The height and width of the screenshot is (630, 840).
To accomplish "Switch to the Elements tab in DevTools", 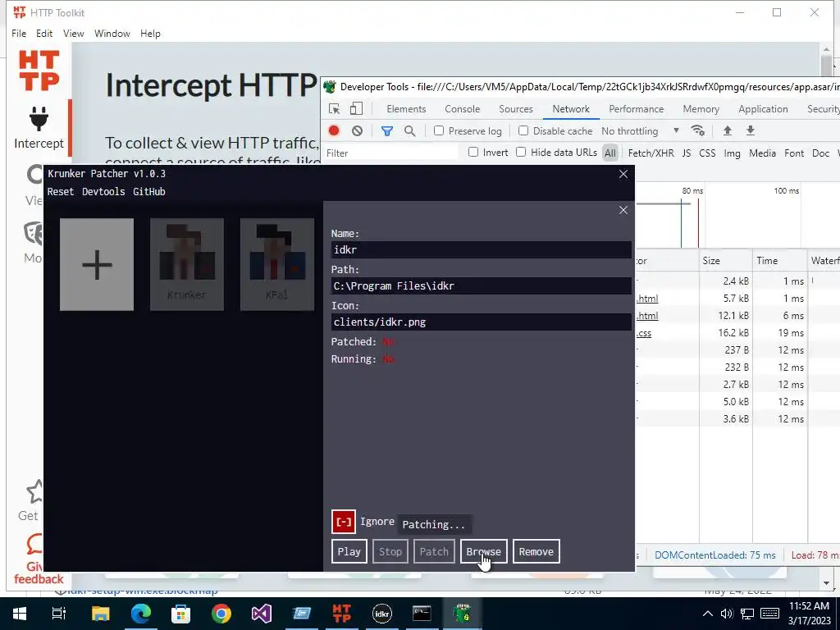I will click(406, 109).
